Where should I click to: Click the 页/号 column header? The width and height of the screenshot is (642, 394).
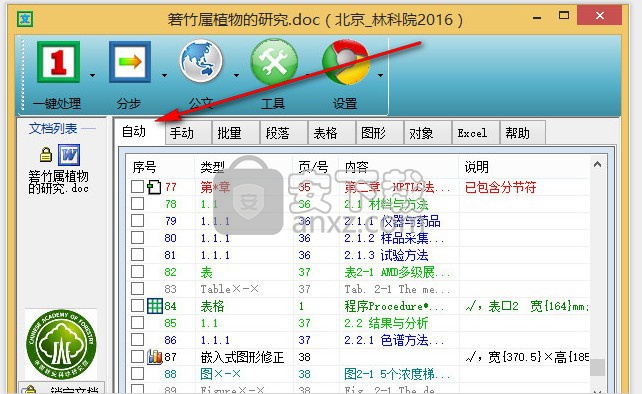pos(313,167)
